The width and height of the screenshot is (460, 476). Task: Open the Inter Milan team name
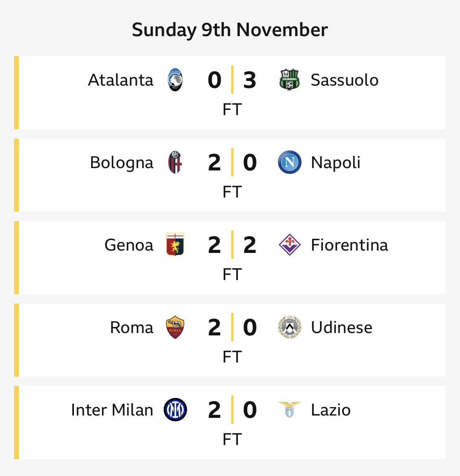[112, 410]
